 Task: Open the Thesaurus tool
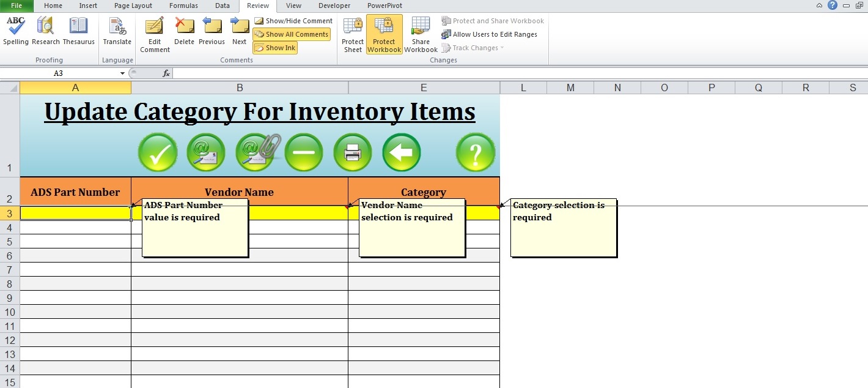click(79, 31)
